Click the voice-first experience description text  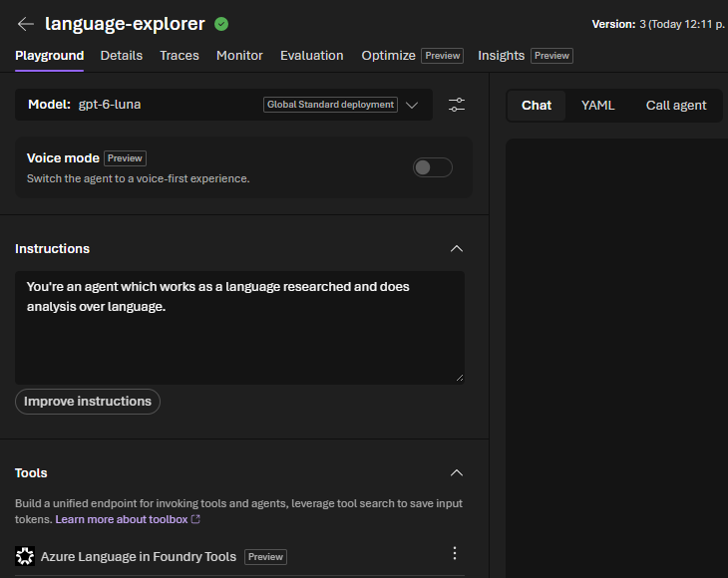coord(138,178)
